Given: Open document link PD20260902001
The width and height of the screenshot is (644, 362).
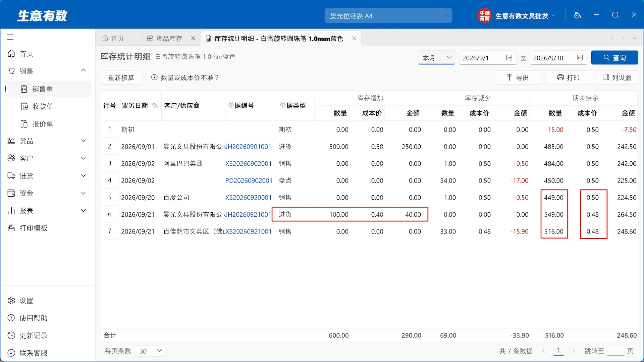Looking at the screenshot, I should [249, 180].
